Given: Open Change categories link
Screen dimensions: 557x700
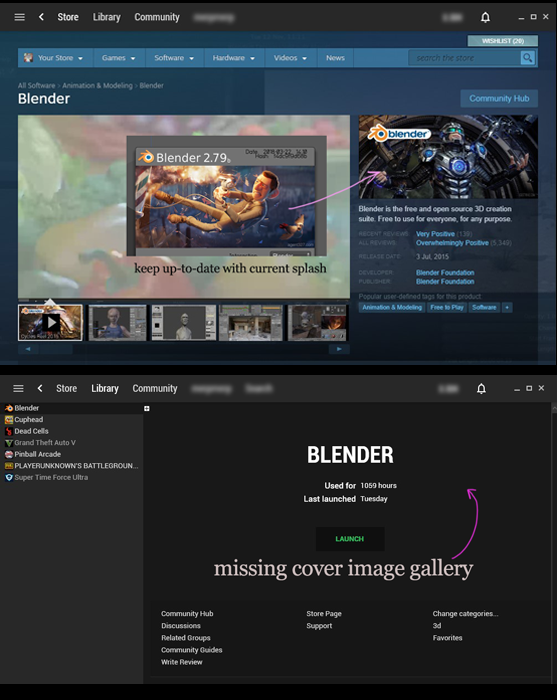Looking at the screenshot, I should tap(466, 613).
